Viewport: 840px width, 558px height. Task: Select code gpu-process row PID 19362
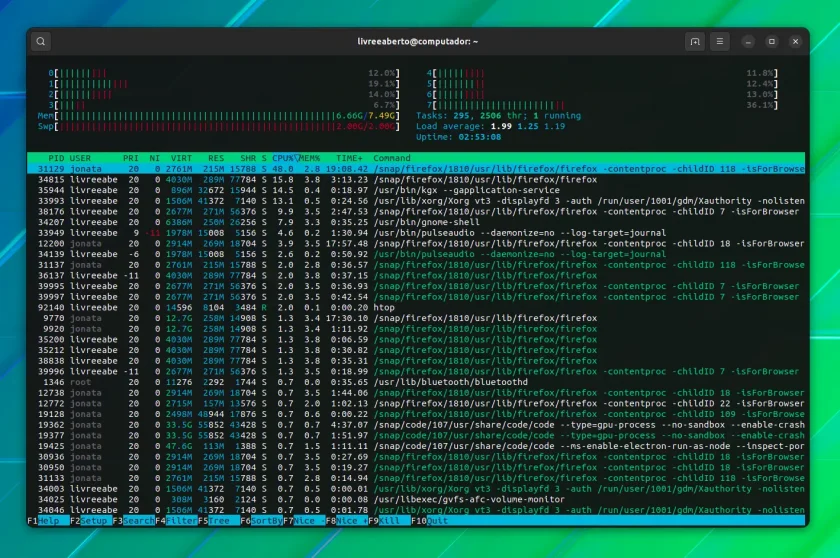tap(416, 425)
